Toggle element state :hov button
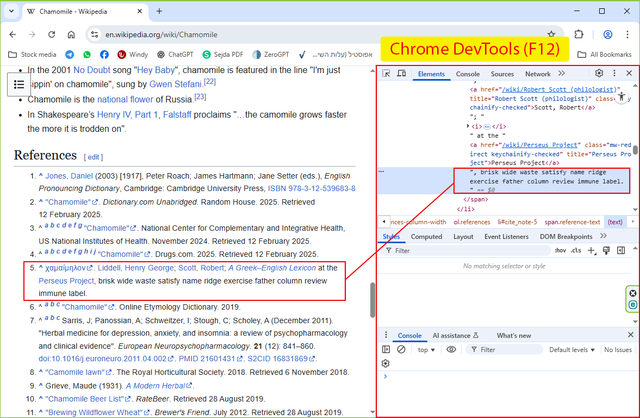 tap(560, 251)
